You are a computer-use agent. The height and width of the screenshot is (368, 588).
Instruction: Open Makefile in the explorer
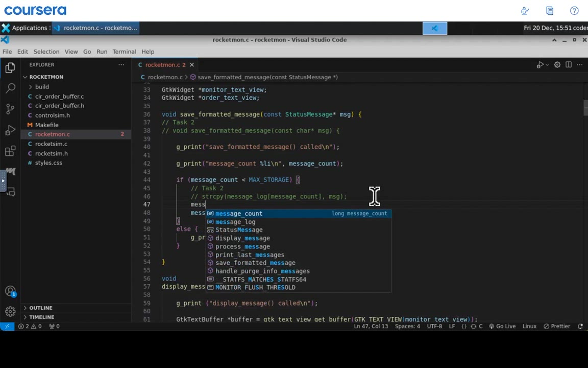[x=46, y=125]
